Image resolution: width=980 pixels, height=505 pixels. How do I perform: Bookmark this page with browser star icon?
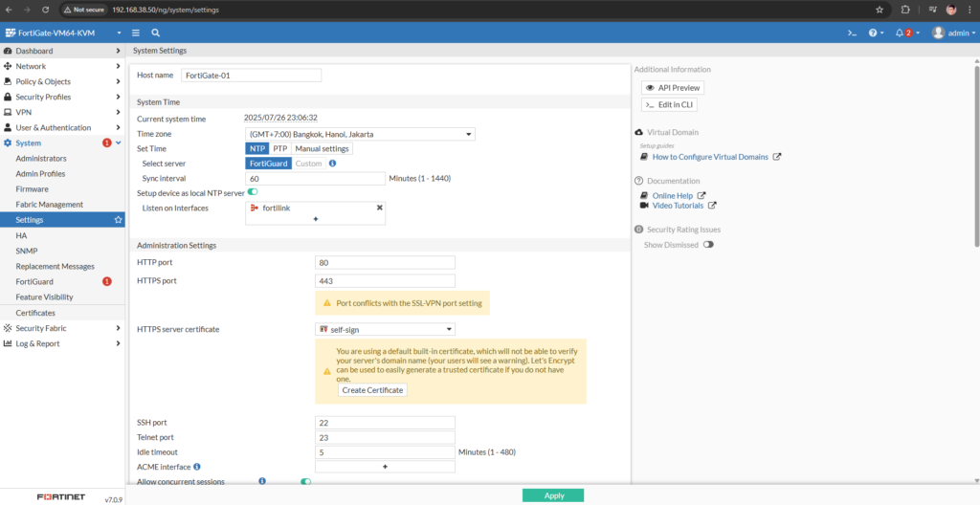[880, 10]
